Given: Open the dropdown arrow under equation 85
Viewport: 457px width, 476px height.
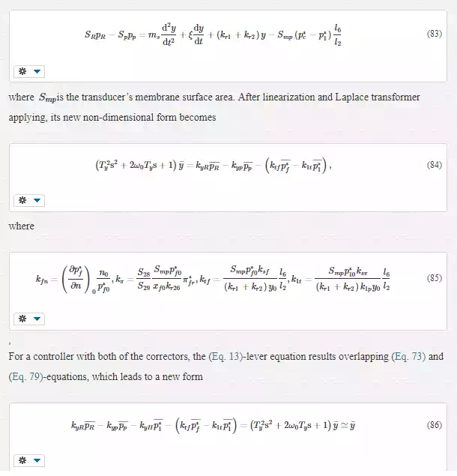Looking at the screenshot, I should point(37,319).
